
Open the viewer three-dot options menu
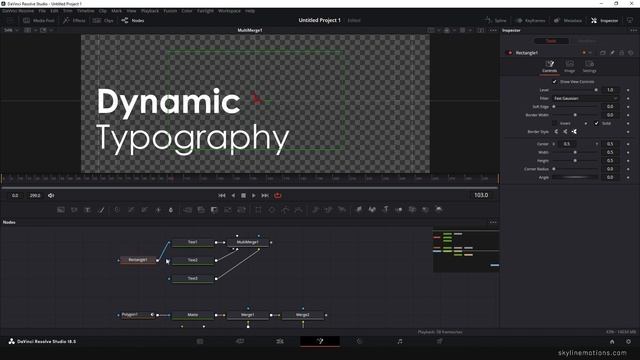493,30
